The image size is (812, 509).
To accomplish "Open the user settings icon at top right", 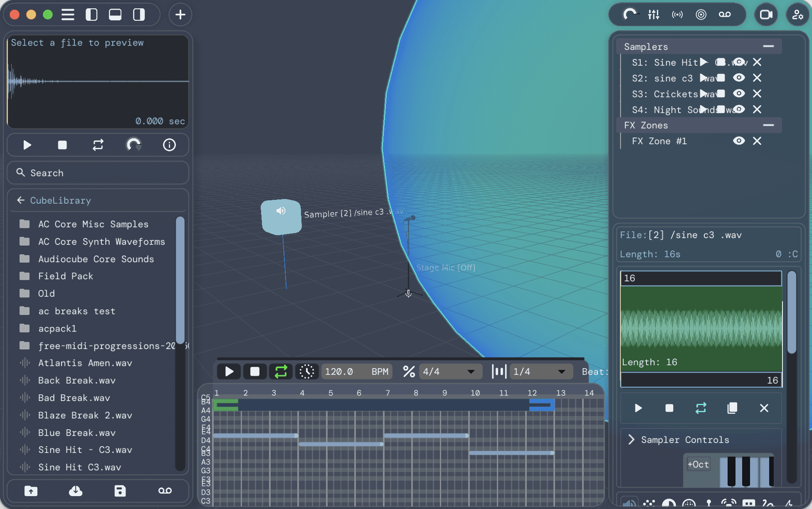I will [x=797, y=15].
